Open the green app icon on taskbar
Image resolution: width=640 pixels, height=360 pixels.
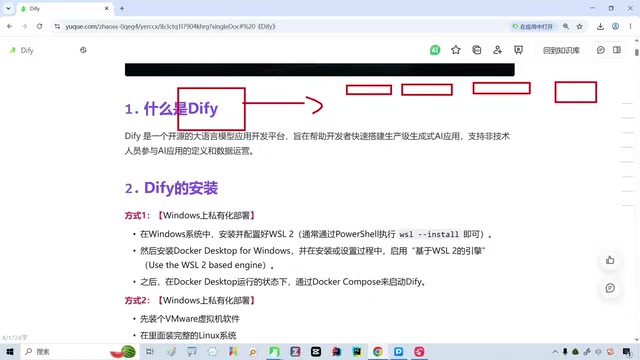coord(274,351)
